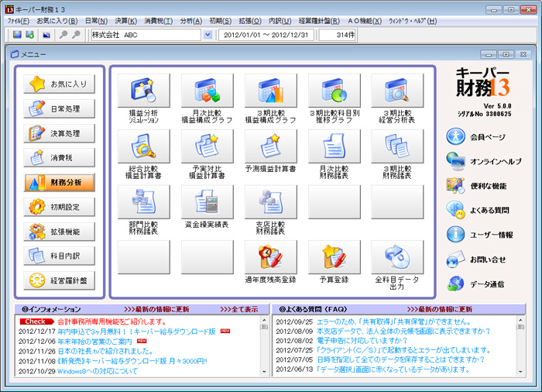Expand the company name dropdown arrow
The width and height of the screenshot is (542, 392).
click(208, 35)
